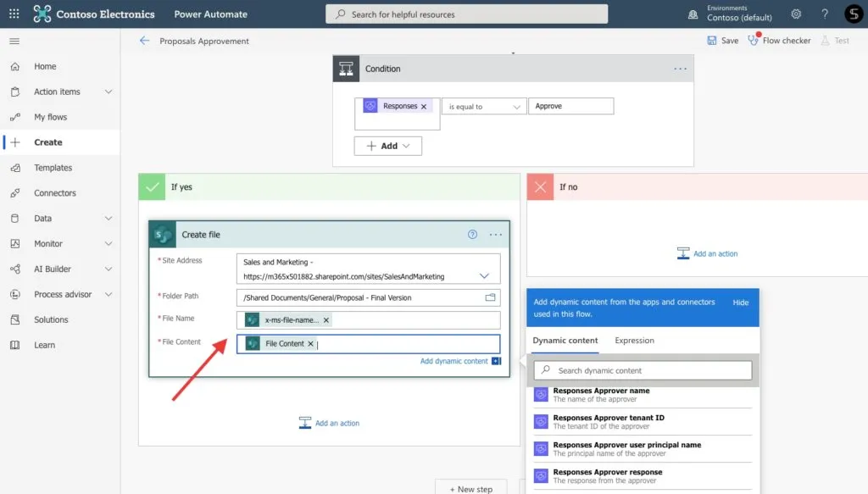Viewport: 868px width, 494px height.
Task: Click the Approve value field
Action: coord(570,106)
